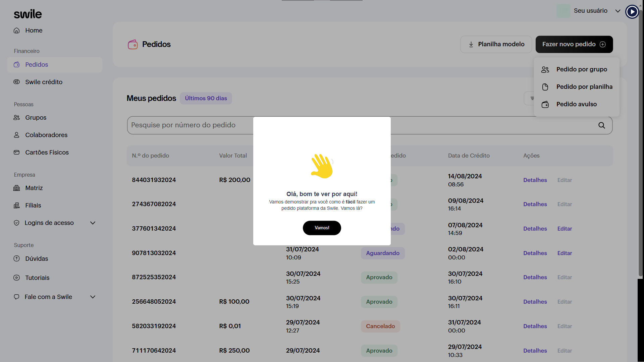The height and width of the screenshot is (362, 644).
Task: Click the Matriz building icon
Action: point(16,188)
